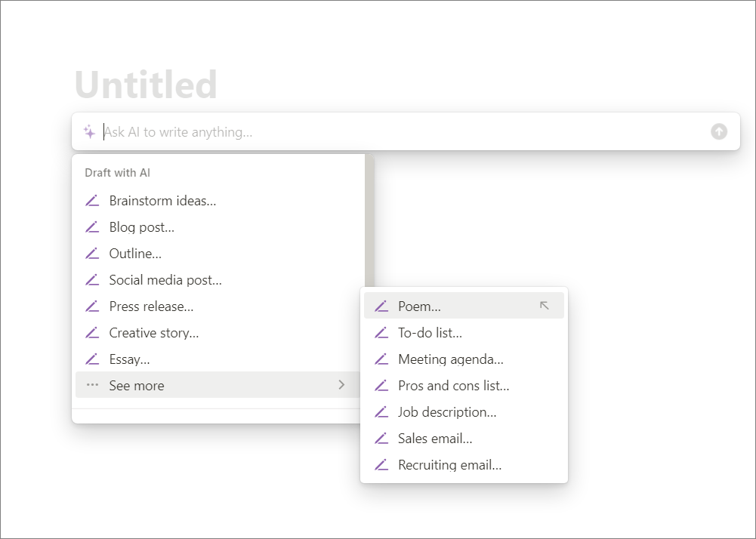Screen dimensions: 756x539
Task: Click the Draft with AI section header
Action: (117, 173)
